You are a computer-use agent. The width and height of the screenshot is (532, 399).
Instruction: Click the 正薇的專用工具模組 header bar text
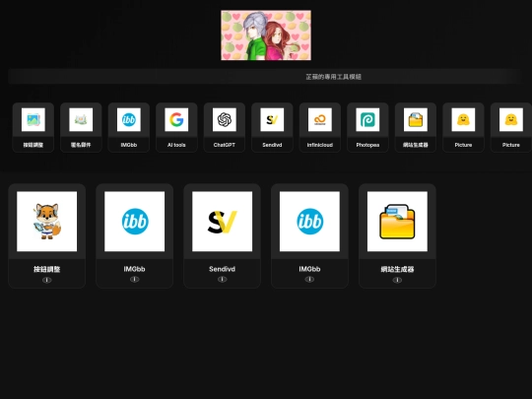point(334,77)
